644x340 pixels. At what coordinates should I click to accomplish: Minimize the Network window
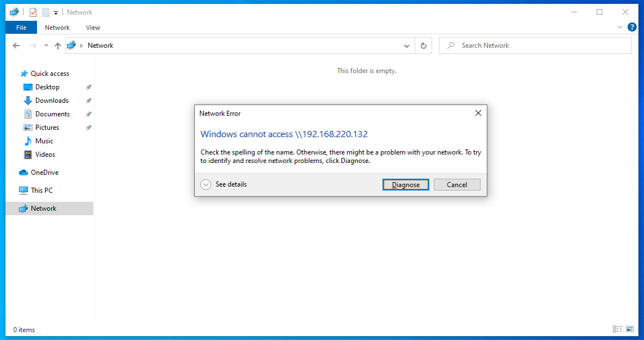[574, 12]
